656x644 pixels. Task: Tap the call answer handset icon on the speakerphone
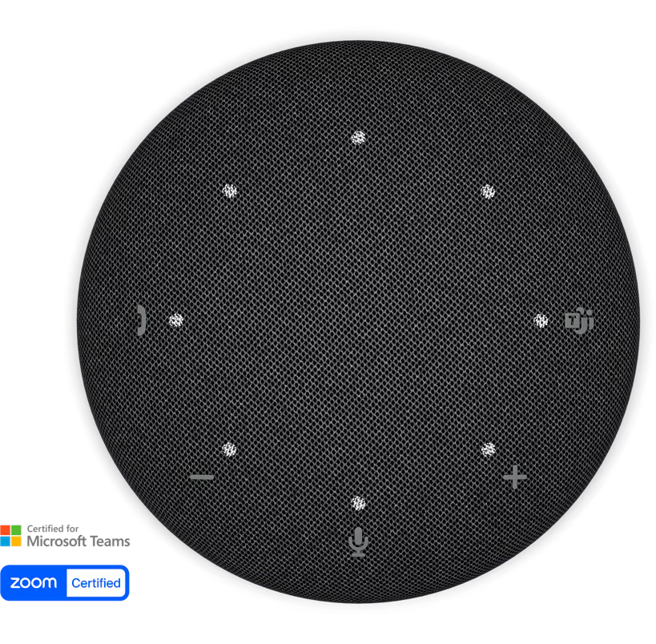point(141,320)
